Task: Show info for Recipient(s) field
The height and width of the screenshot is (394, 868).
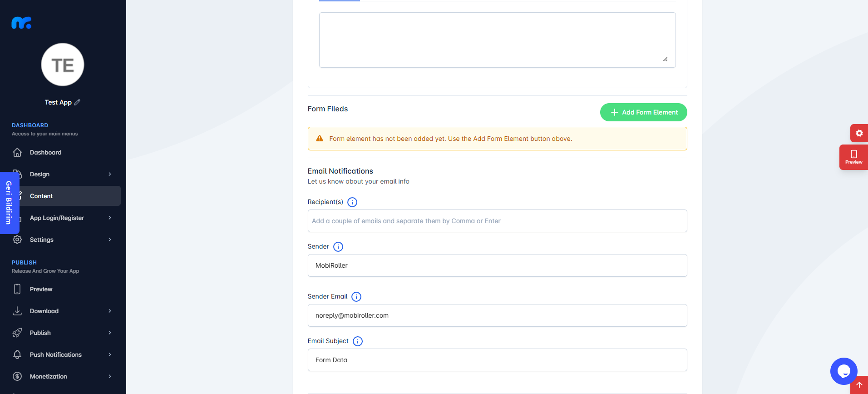Action: 352,202
